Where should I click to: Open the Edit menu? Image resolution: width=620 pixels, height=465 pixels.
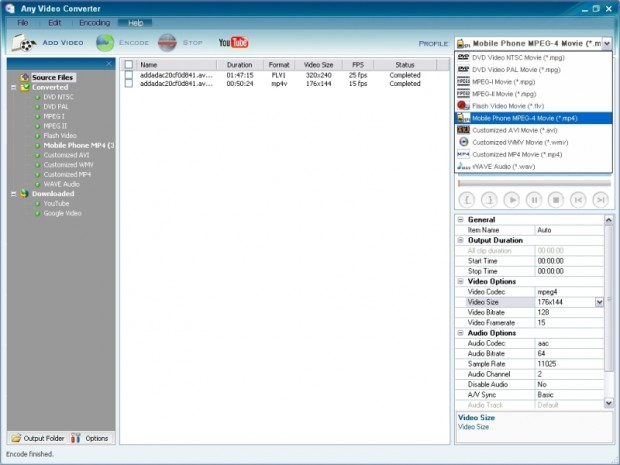(x=55, y=23)
